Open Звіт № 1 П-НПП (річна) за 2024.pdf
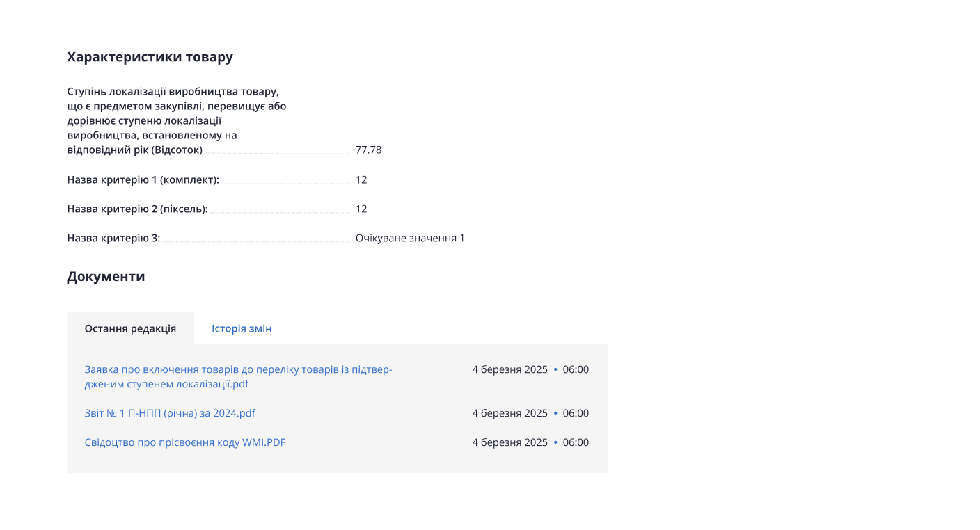Screen dimensions: 980x530 coord(170,413)
